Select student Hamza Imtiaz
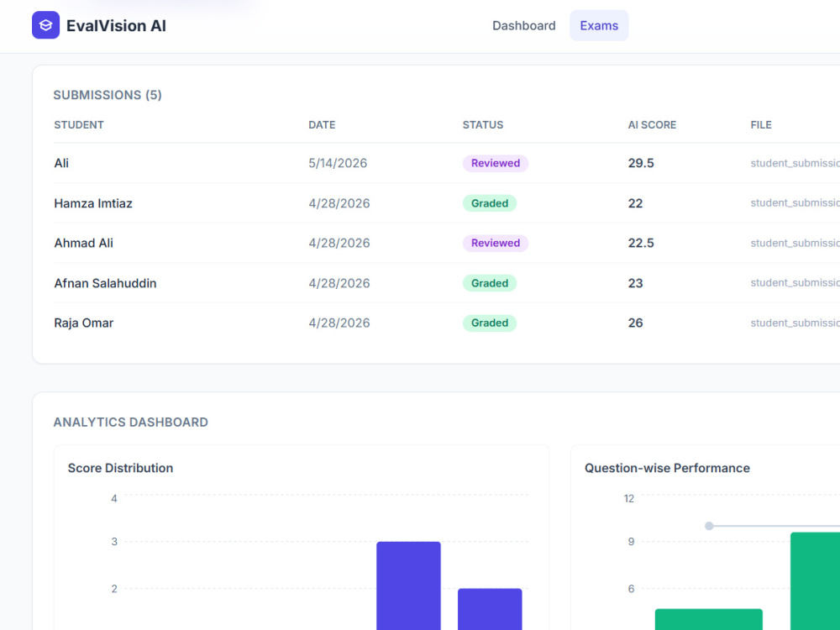Screen dimensions: 840x630 pos(93,203)
